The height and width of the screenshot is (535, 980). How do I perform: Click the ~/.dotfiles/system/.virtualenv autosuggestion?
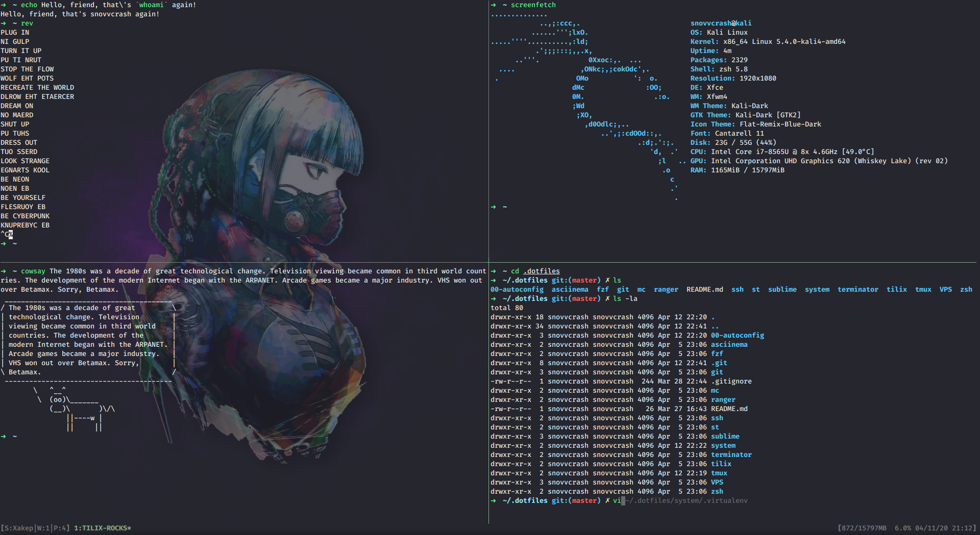pos(687,500)
